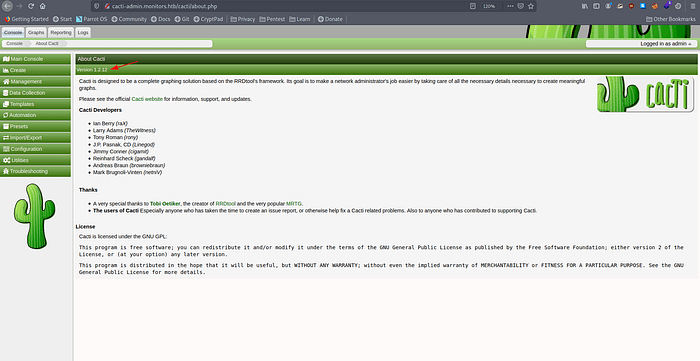Viewport: 700px width, 361px height.
Task: Open the RRDtool link
Action: pos(225,203)
